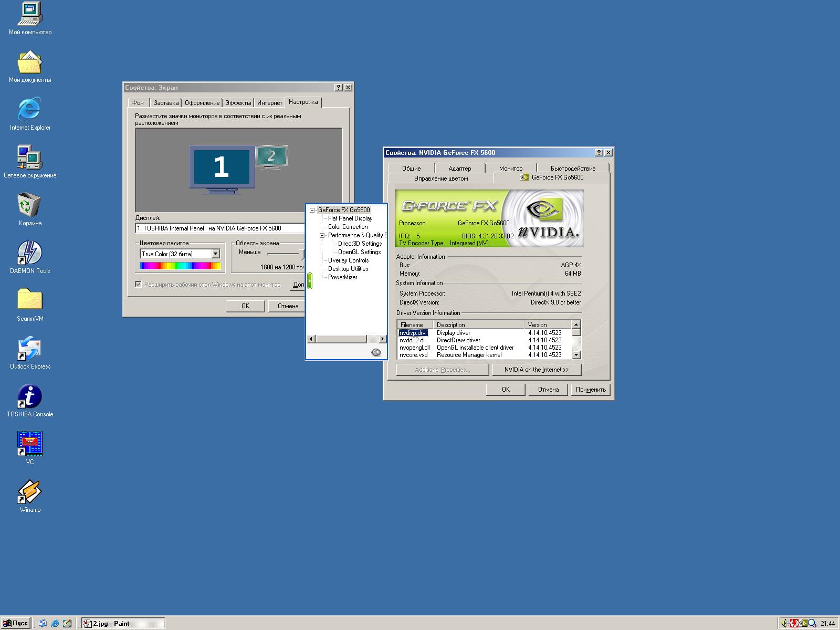Open the True Color palette dropdown
Viewport: 840px width, 630px height.
(x=215, y=254)
